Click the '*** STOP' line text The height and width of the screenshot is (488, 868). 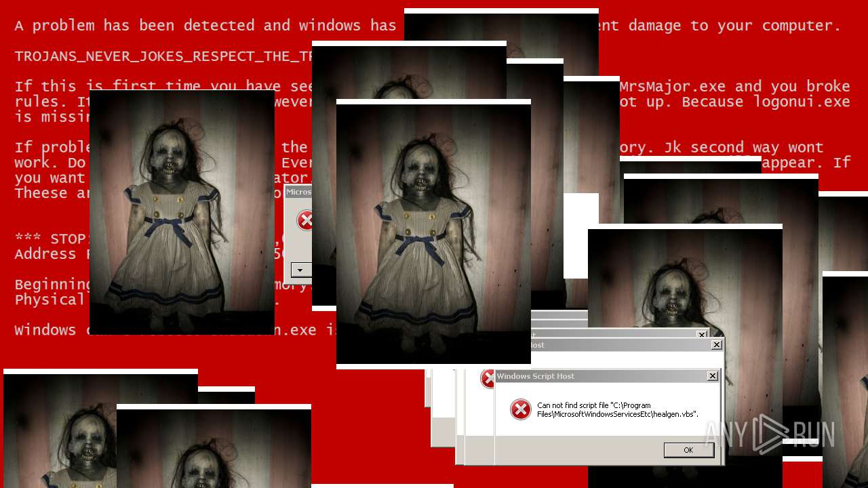52,239
